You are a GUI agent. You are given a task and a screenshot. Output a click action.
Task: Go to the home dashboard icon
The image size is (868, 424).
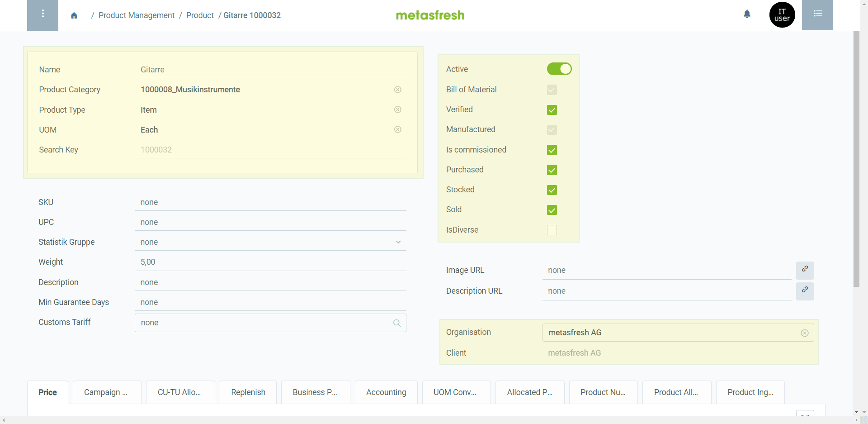[x=74, y=15]
